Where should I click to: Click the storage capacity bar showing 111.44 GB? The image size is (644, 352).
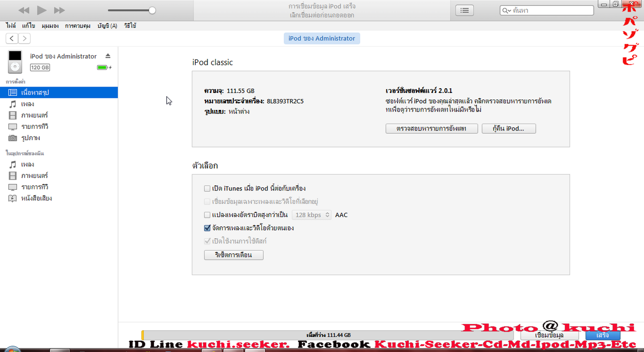pyautogui.click(x=328, y=335)
